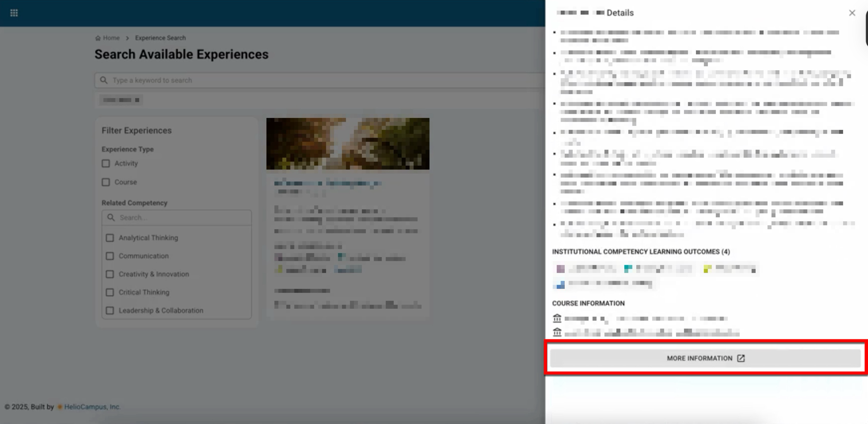Click the search magnifier in keyword bar
This screenshot has width=868, height=424.
pos(104,80)
